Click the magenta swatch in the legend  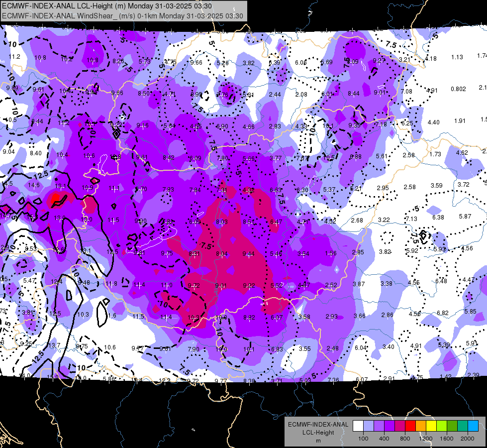coord(400,426)
